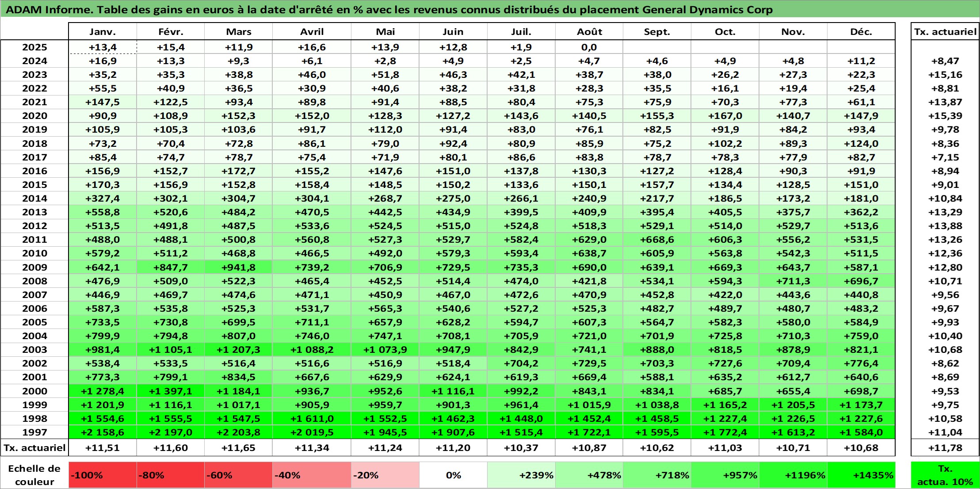Select the 'Déc.' column header
The width and height of the screenshot is (980, 489).
861,31
